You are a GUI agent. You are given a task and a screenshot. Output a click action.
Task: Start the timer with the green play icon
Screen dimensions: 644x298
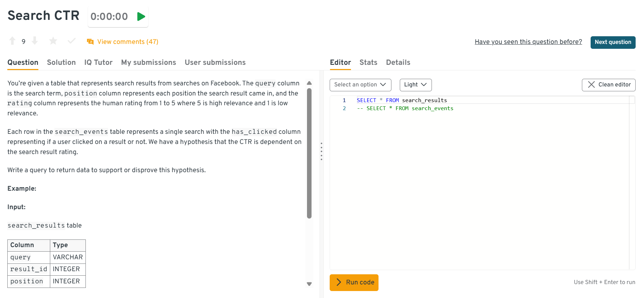(141, 16)
